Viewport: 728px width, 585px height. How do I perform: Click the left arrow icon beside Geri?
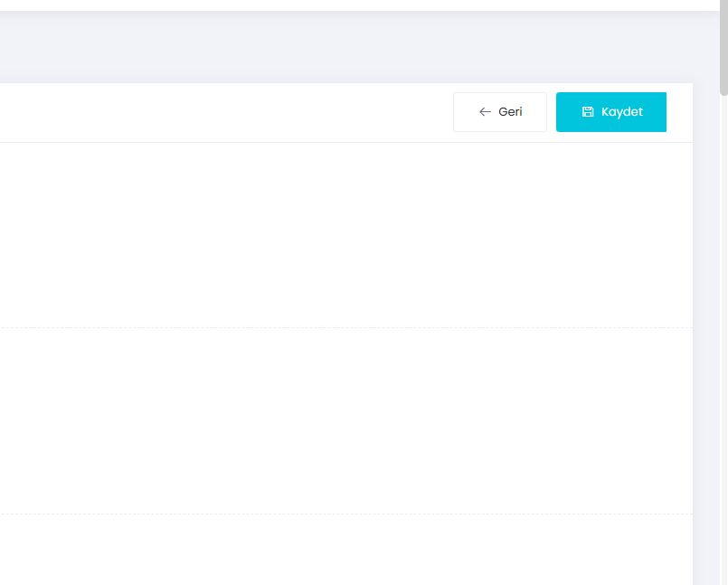point(485,112)
